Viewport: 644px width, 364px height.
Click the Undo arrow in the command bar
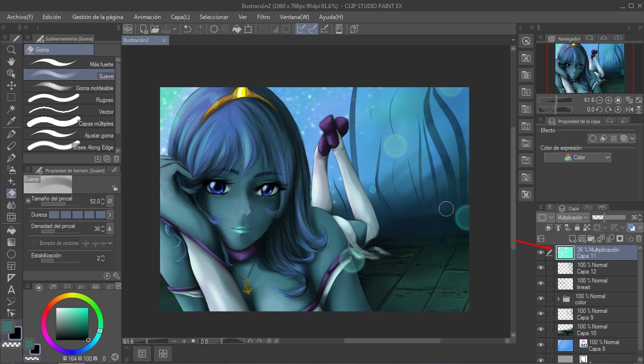pos(188,29)
